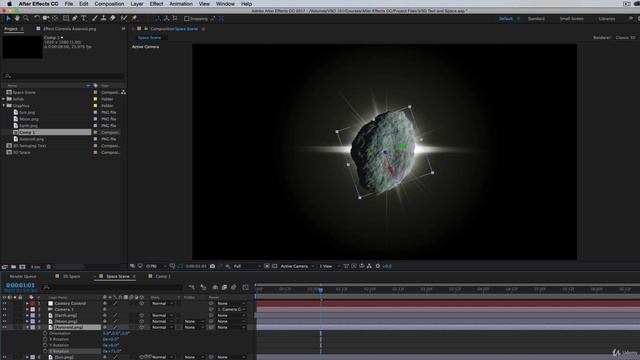The height and width of the screenshot is (360, 640).
Task: Click the timeline current time 0:00:01:03
Action: [20, 285]
